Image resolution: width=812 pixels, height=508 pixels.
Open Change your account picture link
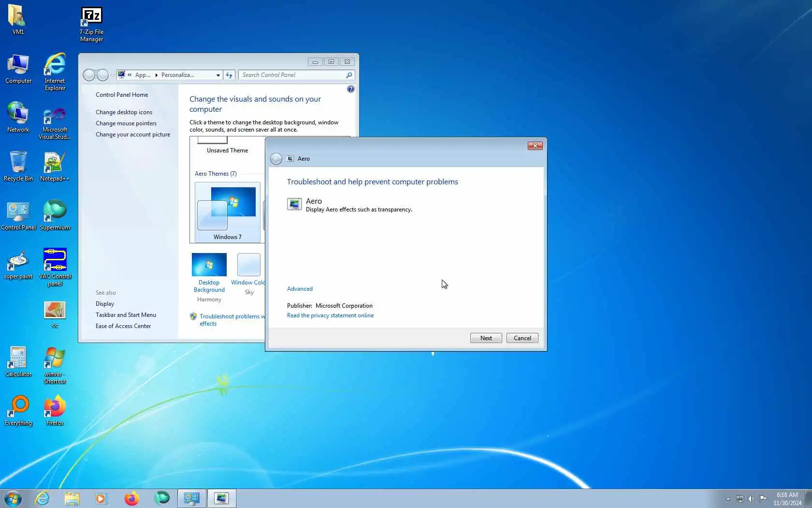coord(133,134)
